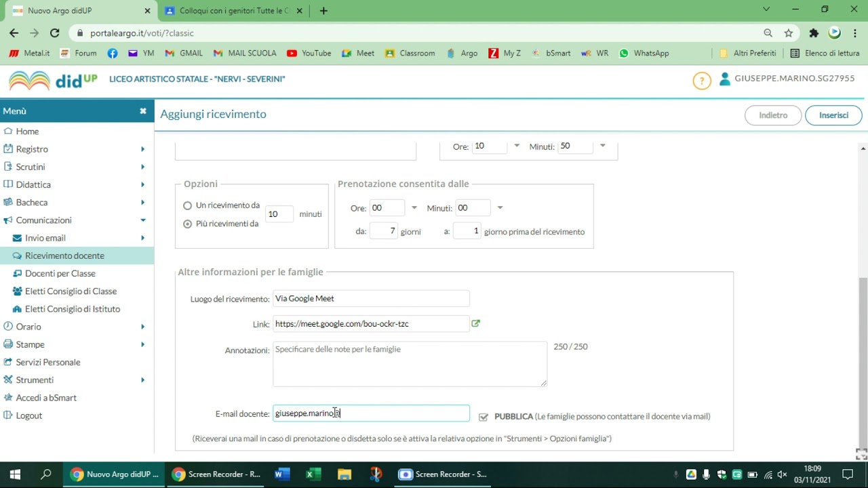
Task: Open the Ore 00 booking dropdown
Action: click(x=414, y=208)
